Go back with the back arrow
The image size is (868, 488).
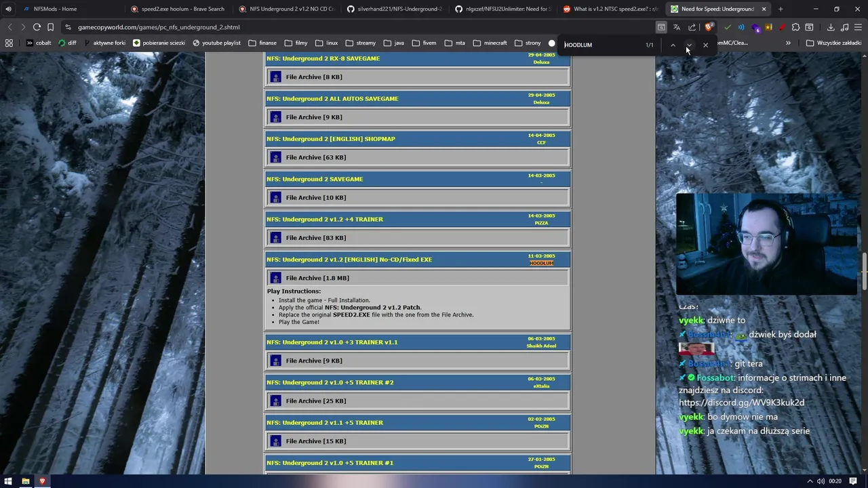coord(9,27)
